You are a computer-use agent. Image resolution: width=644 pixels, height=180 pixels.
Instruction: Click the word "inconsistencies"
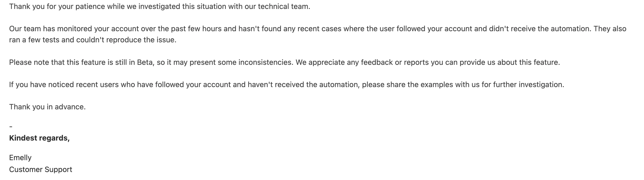(x=265, y=62)
